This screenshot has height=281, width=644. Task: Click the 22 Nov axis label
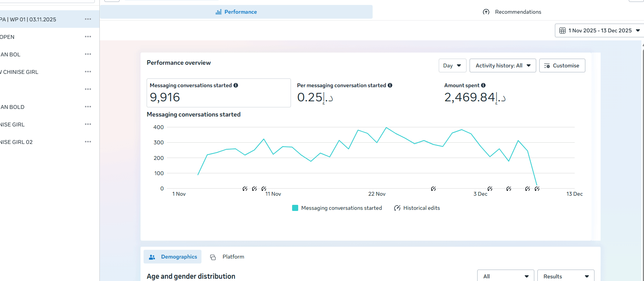pos(377,194)
